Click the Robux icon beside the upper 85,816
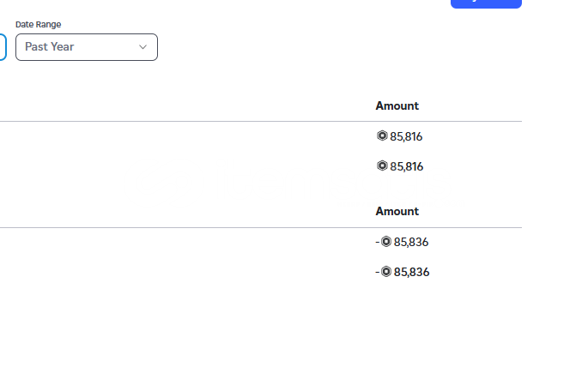 click(382, 135)
